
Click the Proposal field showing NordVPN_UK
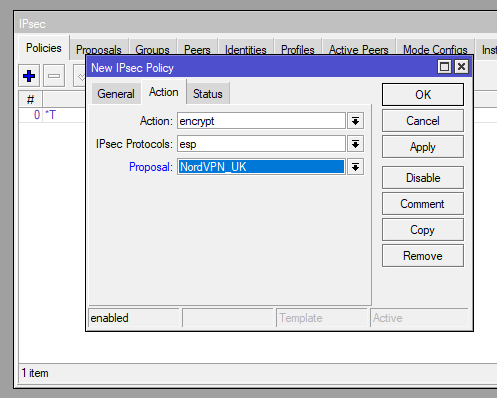(x=261, y=167)
